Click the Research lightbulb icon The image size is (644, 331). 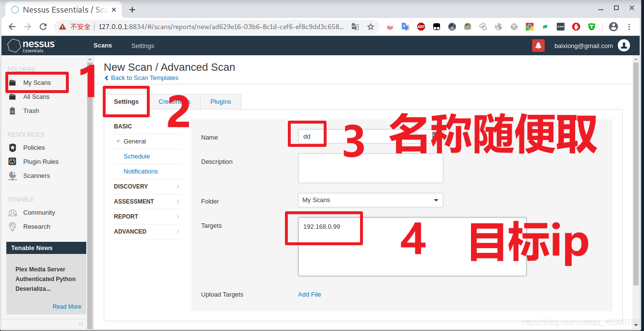(13, 226)
